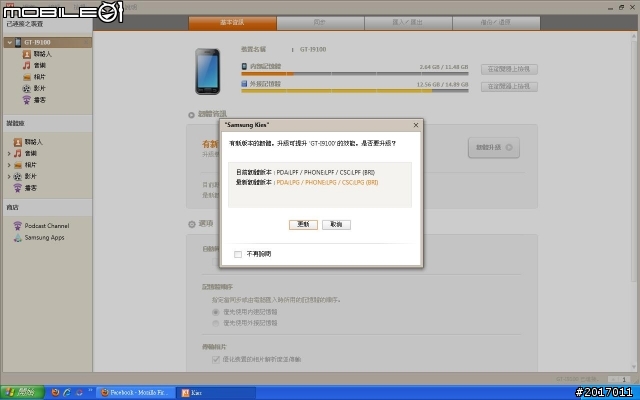Expand the quick launch chevron in taskbar
The image size is (640, 400).
pos(90,391)
